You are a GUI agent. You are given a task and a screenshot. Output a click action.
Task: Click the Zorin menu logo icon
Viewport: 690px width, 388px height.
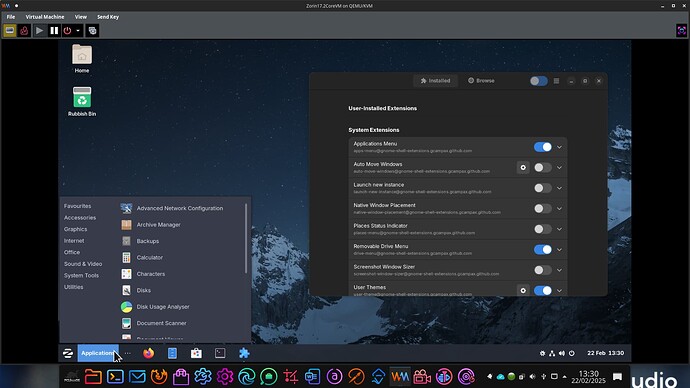(x=68, y=353)
